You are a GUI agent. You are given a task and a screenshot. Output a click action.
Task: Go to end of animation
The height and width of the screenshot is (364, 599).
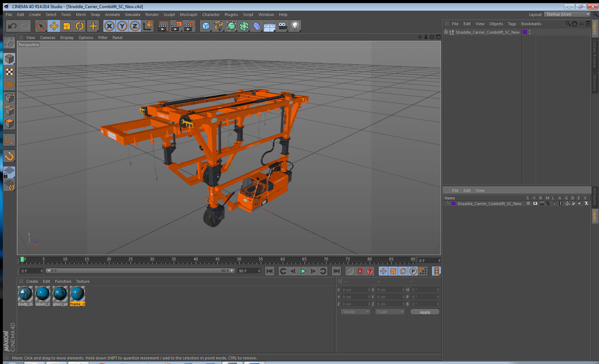click(336, 271)
